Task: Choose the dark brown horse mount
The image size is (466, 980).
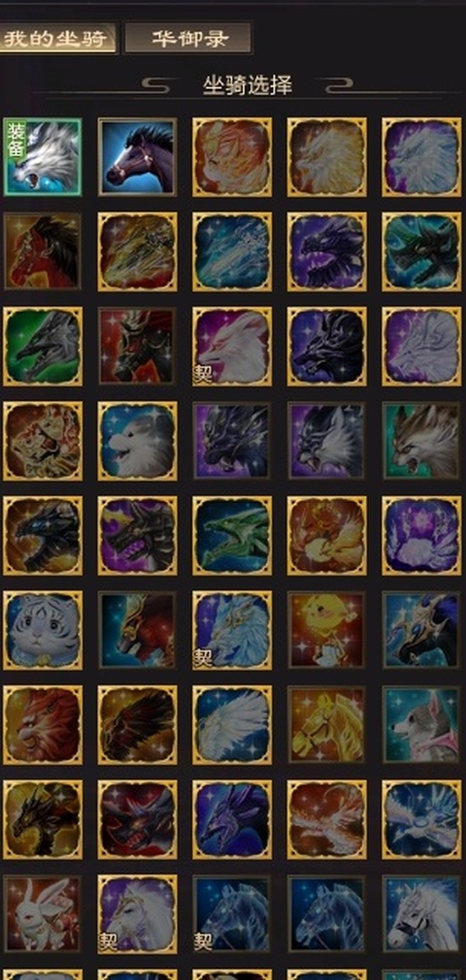Action: 137,157
